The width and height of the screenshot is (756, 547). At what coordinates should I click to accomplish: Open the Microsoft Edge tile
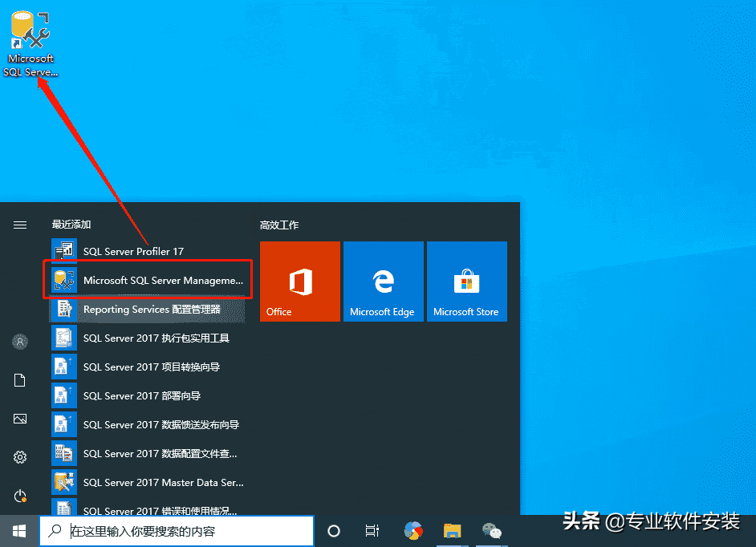click(384, 282)
